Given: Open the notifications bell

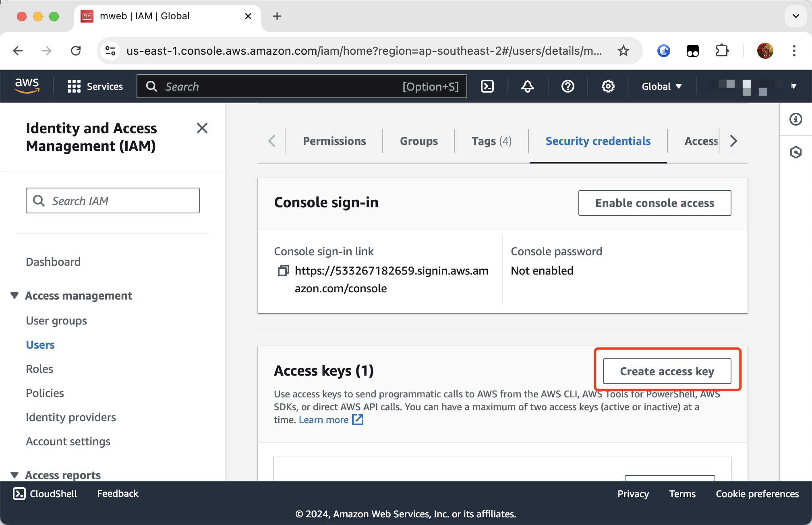Looking at the screenshot, I should (x=528, y=86).
